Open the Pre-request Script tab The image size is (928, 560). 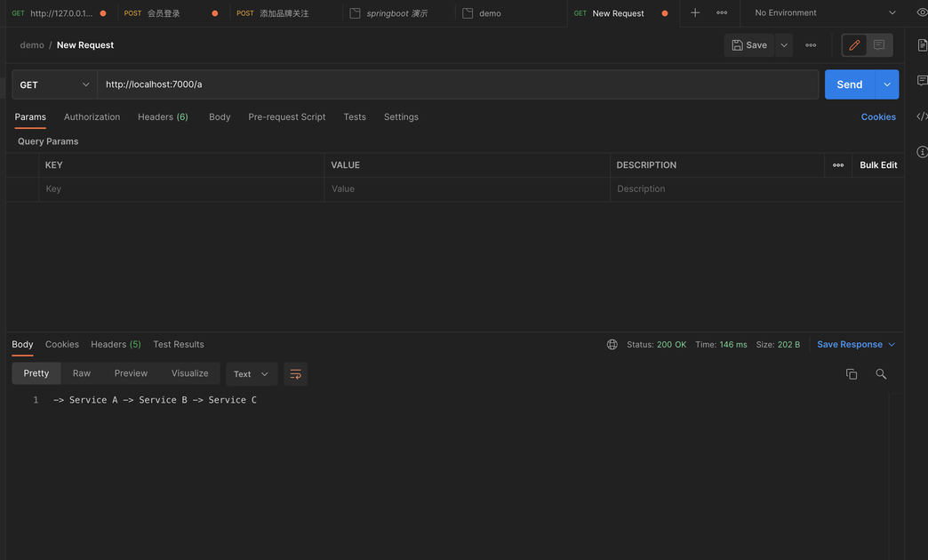tap(286, 116)
